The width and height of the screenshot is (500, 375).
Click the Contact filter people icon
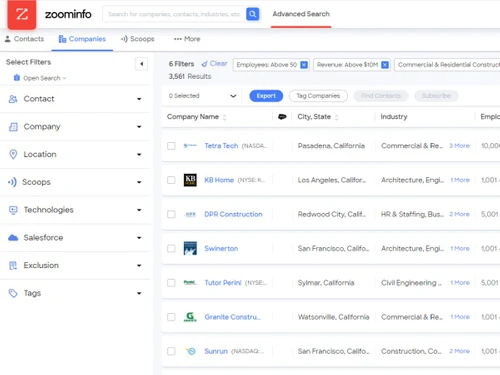tap(13, 99)
